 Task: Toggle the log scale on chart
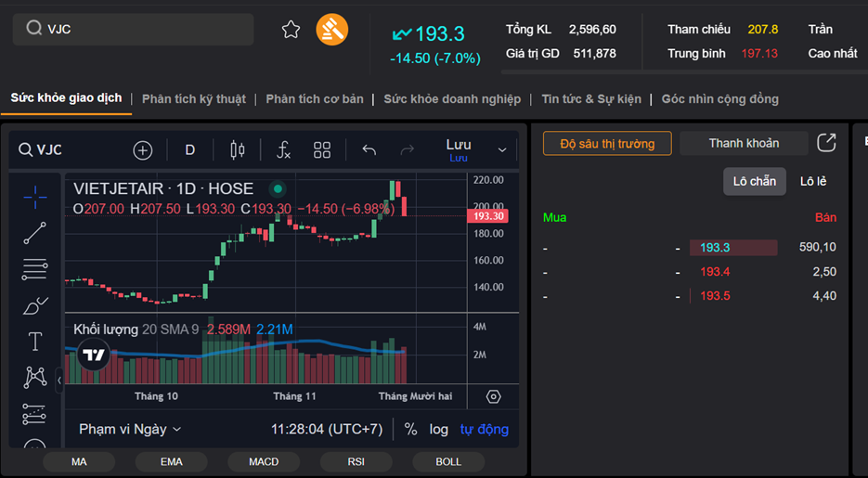coord(438,429)
